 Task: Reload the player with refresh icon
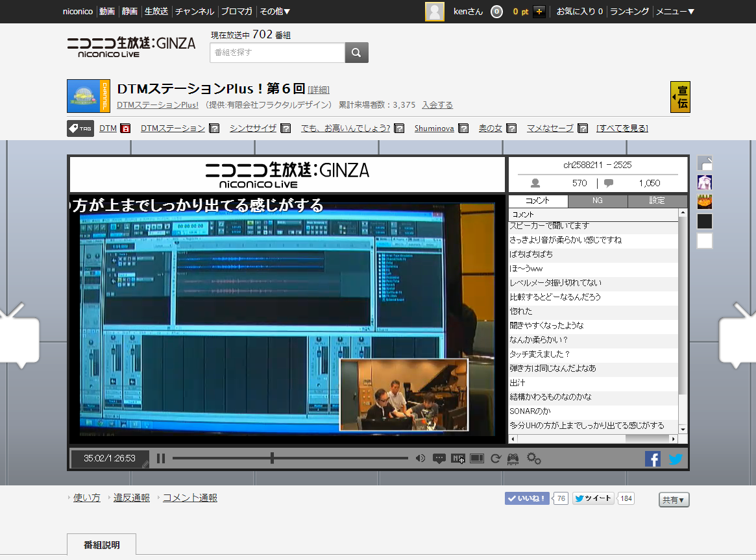click(496, 458)
